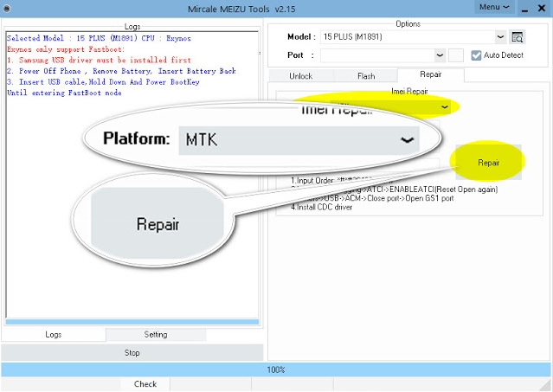Click the 100% progress bar
Image resolution: width=553 pixels, height=392 pixels.
pos(276,370)
